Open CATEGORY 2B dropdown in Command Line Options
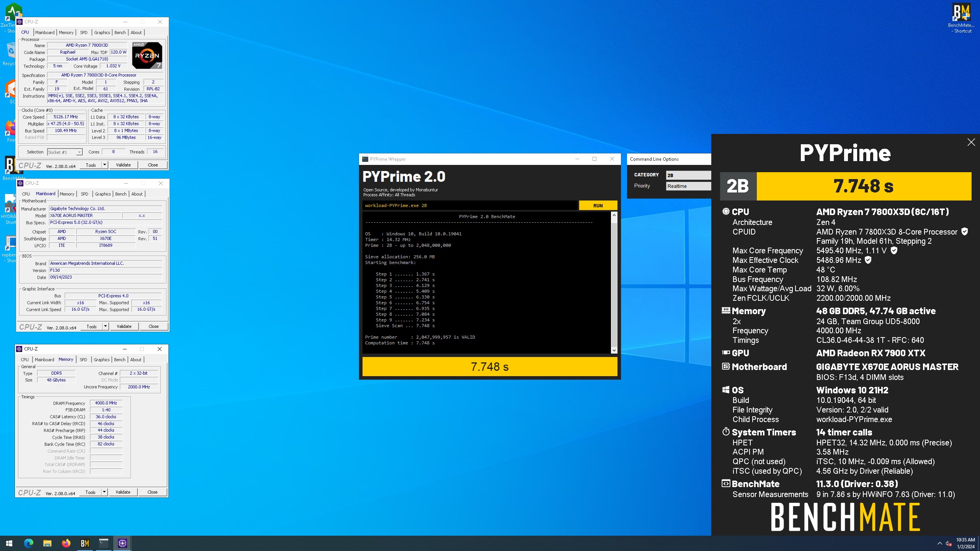 click(x=688, y=175)
